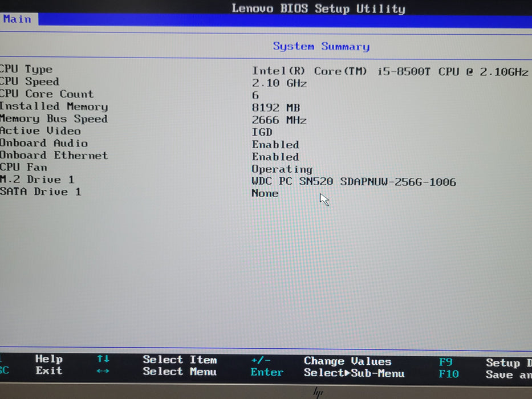Select the Intel Core i5-8500T value
532x399 pixels.
click(x=390, y=72)
